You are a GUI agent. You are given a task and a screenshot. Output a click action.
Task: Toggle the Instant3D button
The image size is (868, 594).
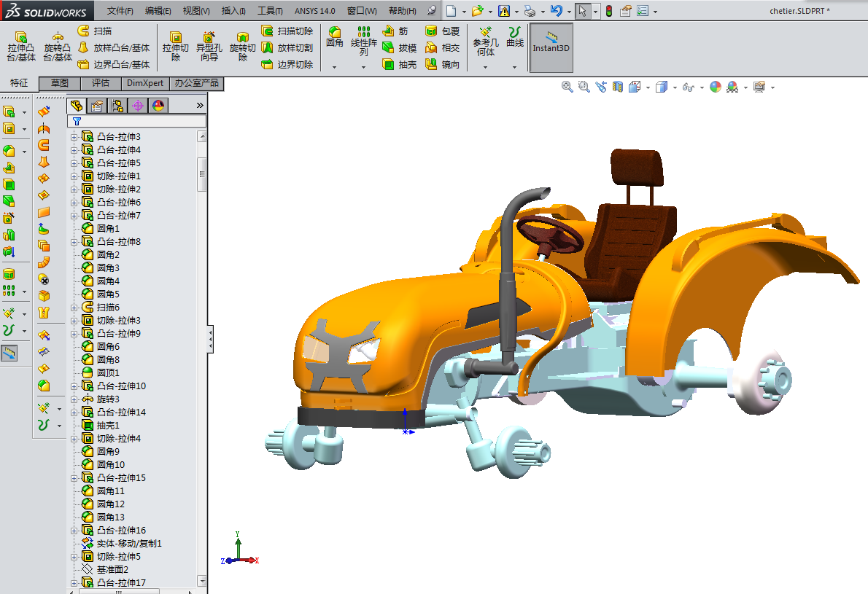551,47
